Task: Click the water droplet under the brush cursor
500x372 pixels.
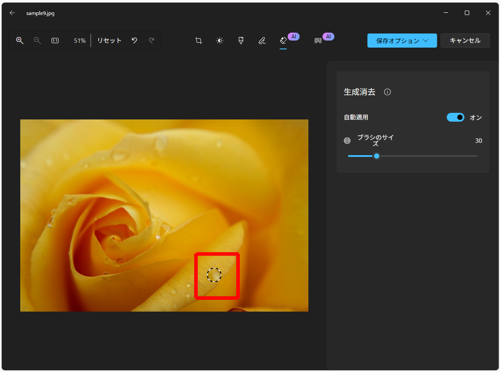Action: 214,275
